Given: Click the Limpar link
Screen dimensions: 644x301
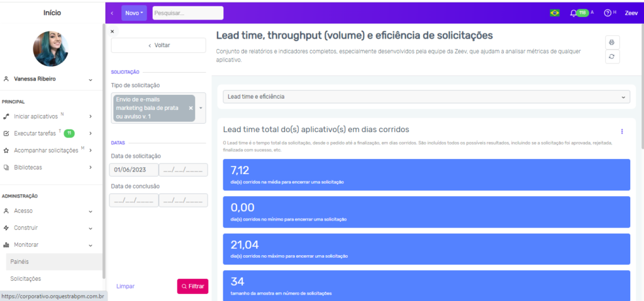Looking at the screenshot, I should pyautogui.click(x=125, y=286).
